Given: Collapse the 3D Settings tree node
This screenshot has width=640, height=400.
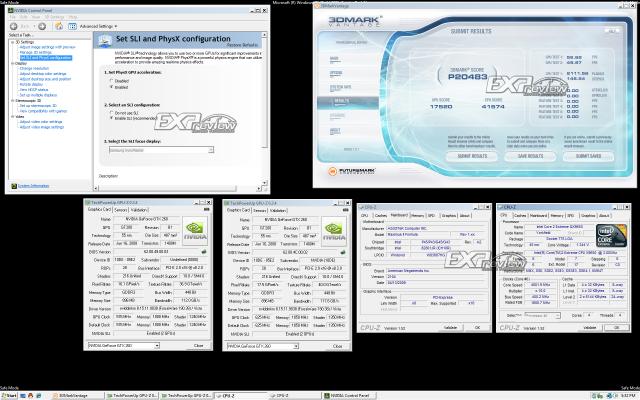Looking at the screenshot, I should [10, 41].
